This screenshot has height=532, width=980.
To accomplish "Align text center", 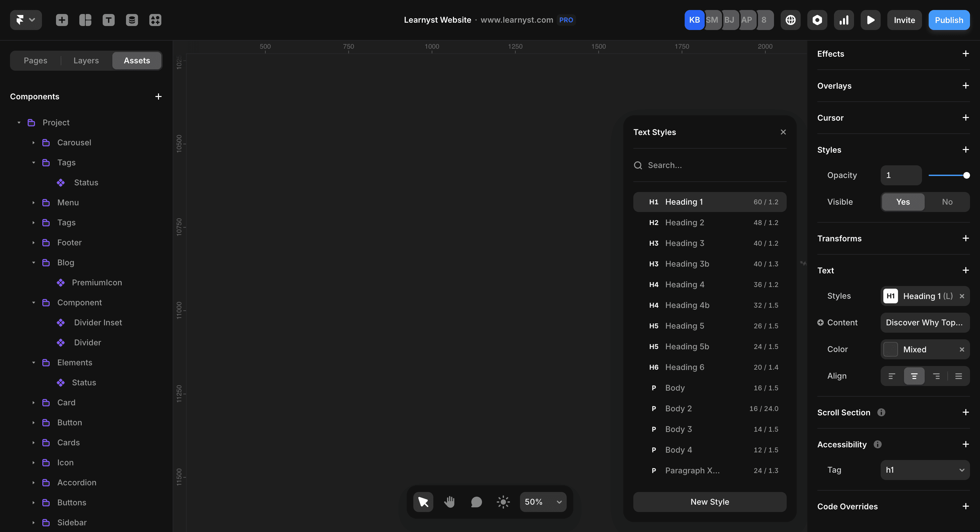I will [x=914, y=376].
